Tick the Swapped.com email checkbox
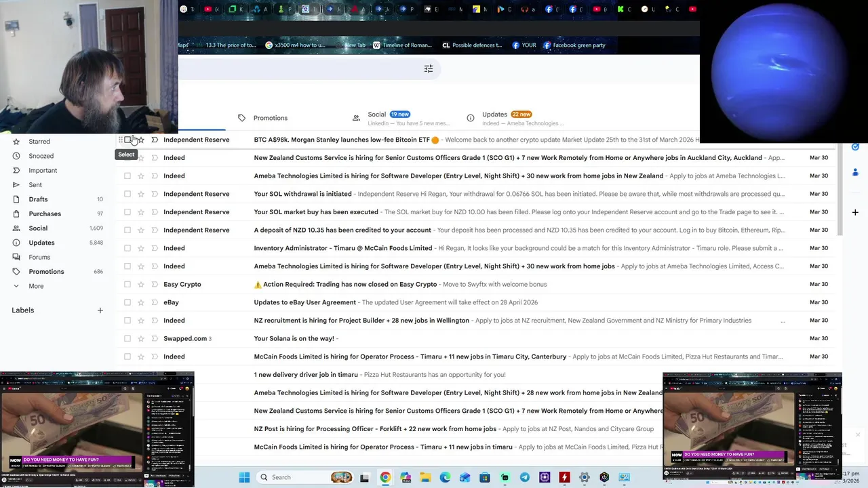Viewport: 868px width, 488px height. click(127, 338)
